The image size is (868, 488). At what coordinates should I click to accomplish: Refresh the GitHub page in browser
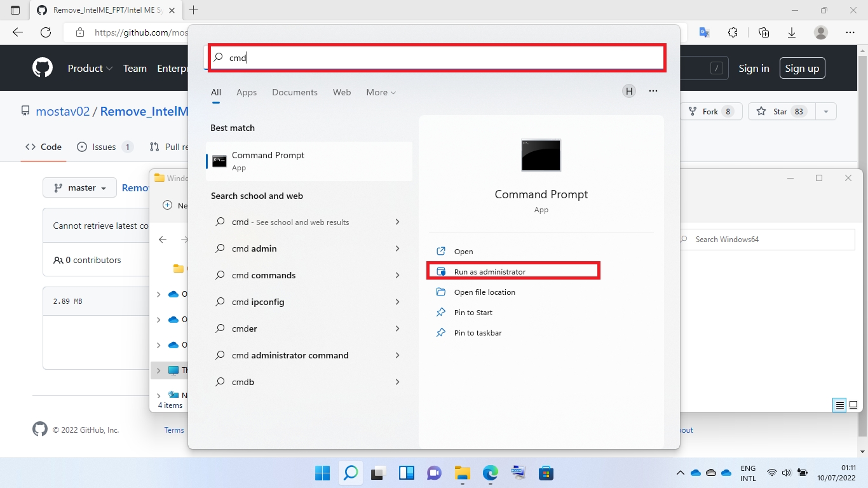click(x=46, y=32)
